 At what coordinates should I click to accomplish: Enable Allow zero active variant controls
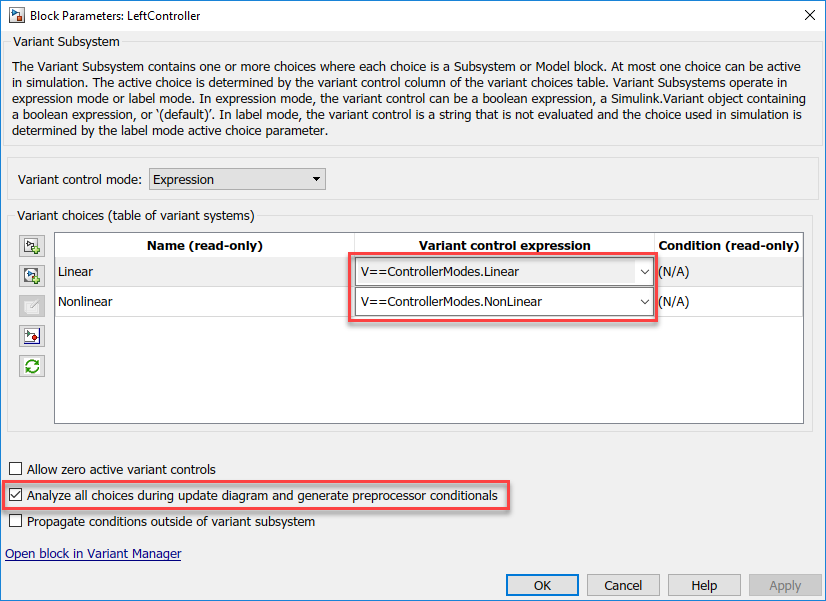[x=15, y=469]
